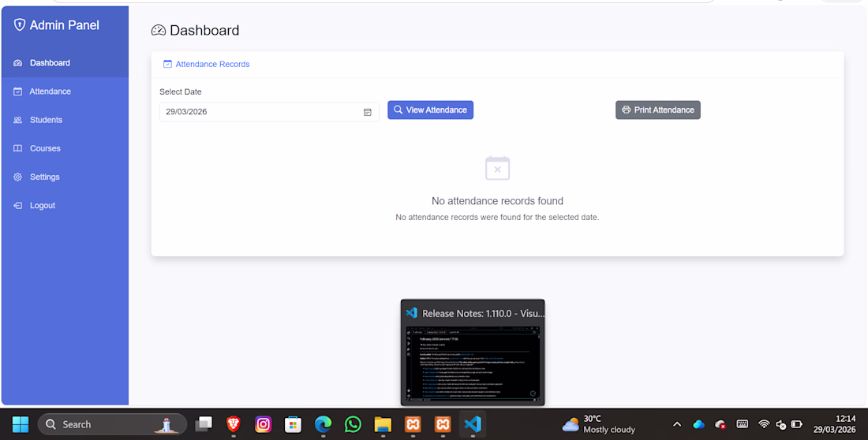Screen dimensions: 868x440
Task: Open the clock showing 12:14 29/03/2026
Action: [834, 424]
